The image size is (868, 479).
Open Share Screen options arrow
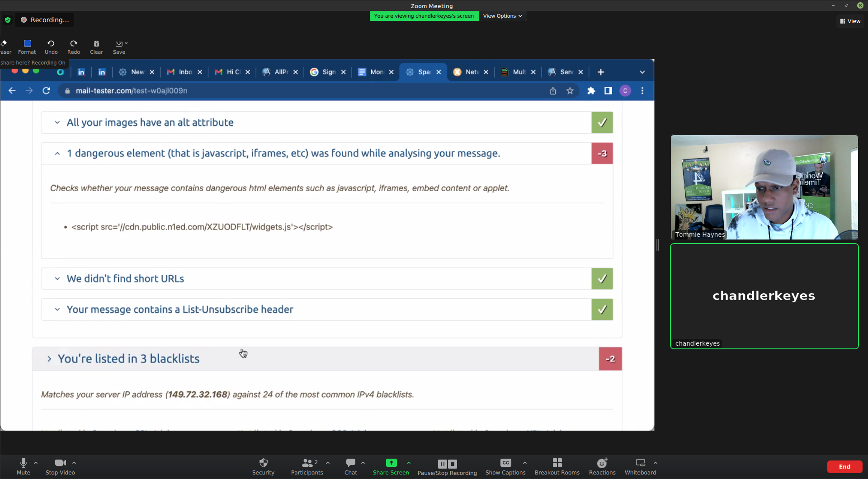tap(409, 463)
